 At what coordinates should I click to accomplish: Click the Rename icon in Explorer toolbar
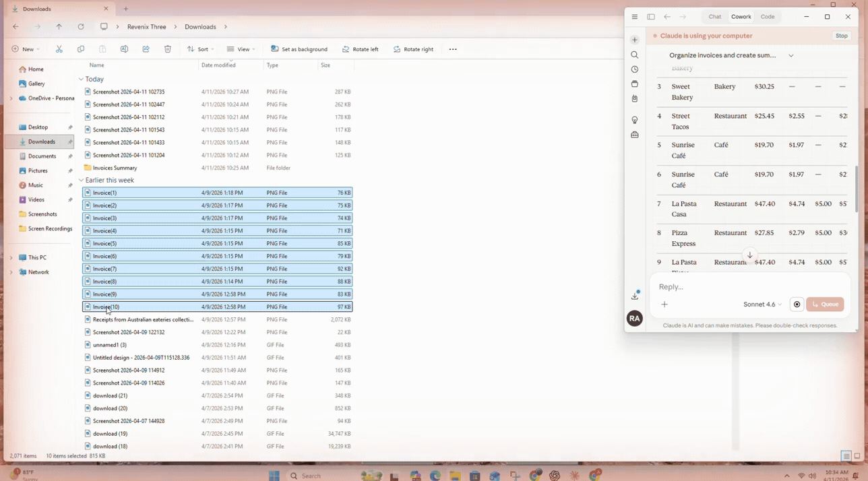[x=124, y=49]
